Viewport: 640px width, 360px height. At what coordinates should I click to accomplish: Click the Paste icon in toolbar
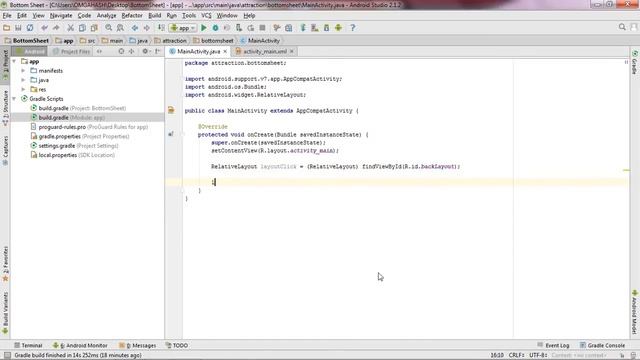94,28
